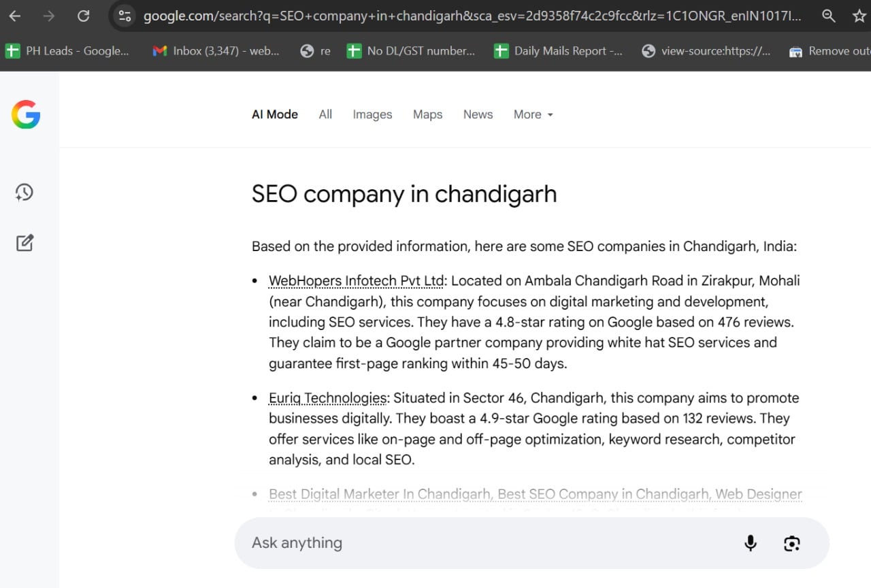Open the More search options dropdown
871x588 pixels.
pos(533,114)
